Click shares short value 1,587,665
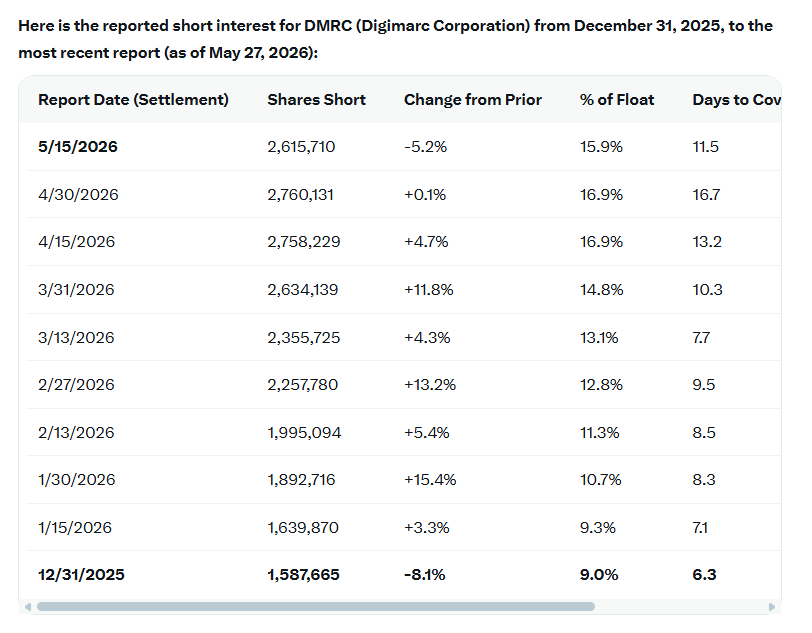The width and height of the screenshot is (812, 633). [303, 574]
